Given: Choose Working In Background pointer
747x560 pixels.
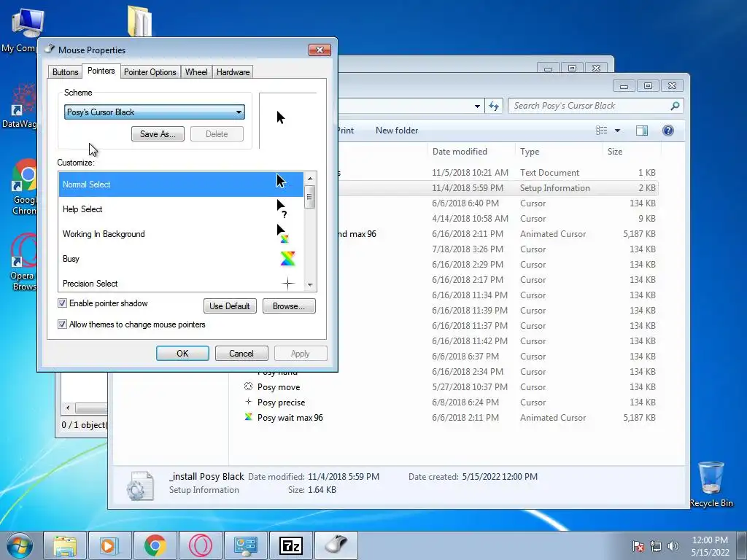Looking at the screenshot, I should pos(181,234).
